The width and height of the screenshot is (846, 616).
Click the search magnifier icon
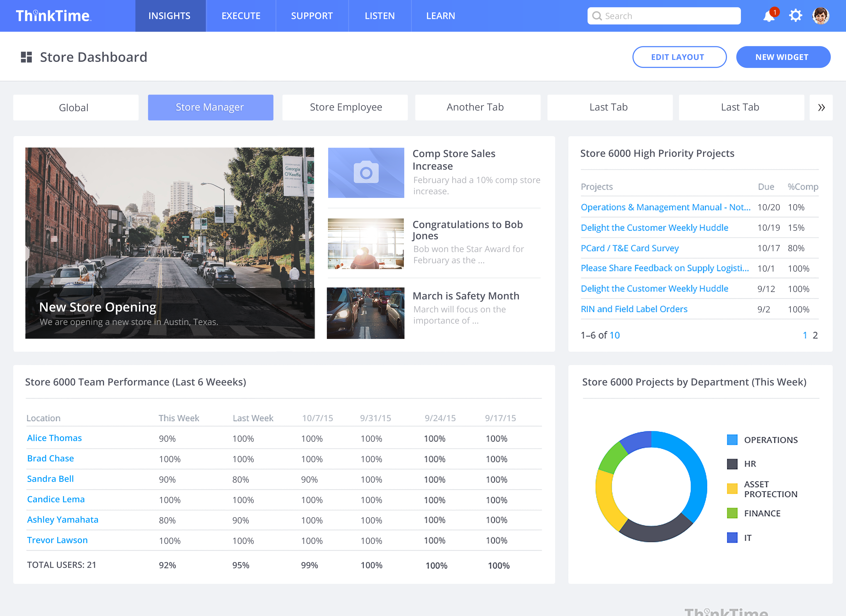click(x=597, y=16)
